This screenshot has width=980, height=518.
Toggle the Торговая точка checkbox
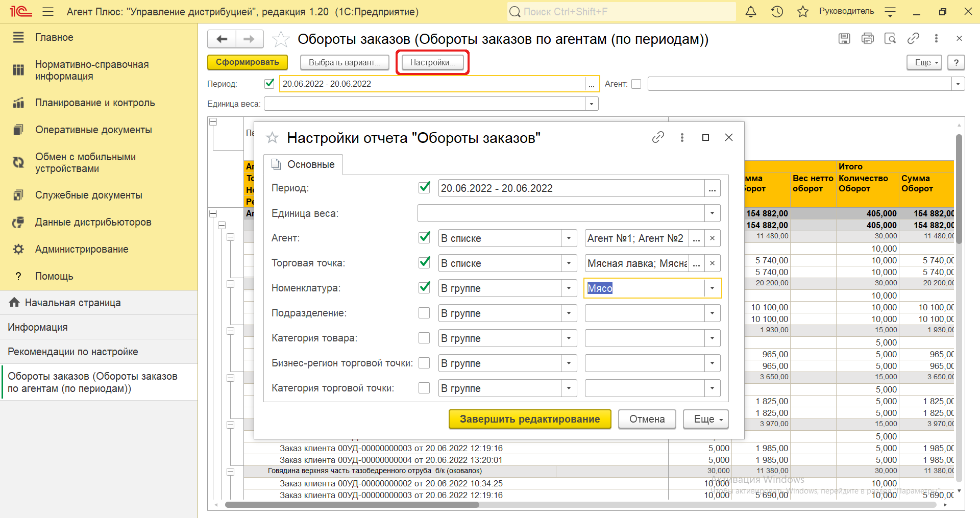coord(424,263)
